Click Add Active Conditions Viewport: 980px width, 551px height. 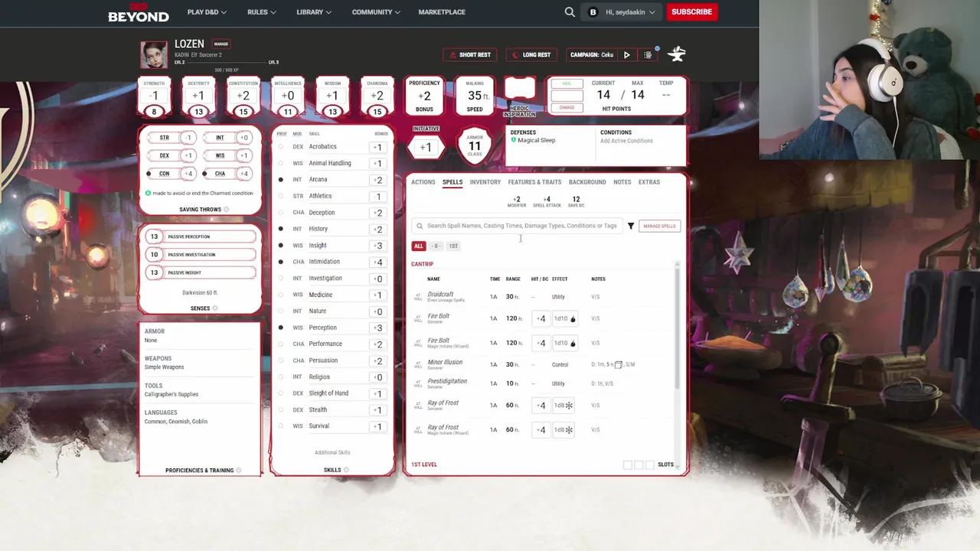626,141
